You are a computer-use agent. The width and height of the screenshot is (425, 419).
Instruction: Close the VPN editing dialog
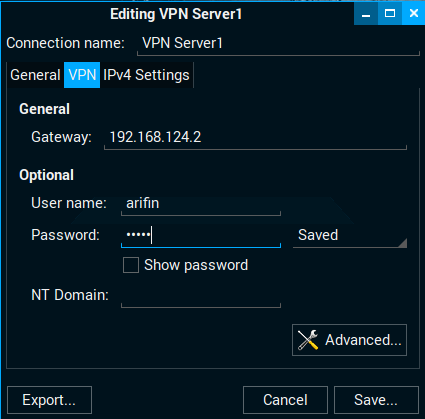click(413, 13)
